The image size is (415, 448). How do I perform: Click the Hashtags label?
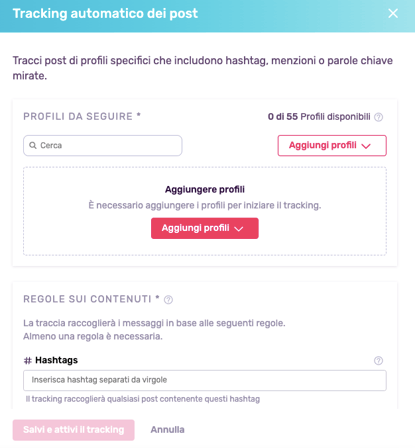56,360
